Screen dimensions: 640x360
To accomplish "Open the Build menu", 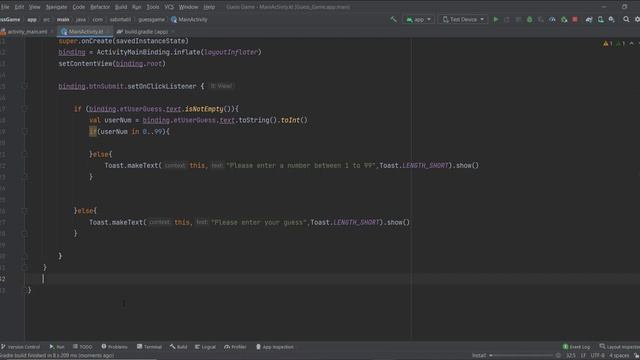I will click(x=121, y=7).
